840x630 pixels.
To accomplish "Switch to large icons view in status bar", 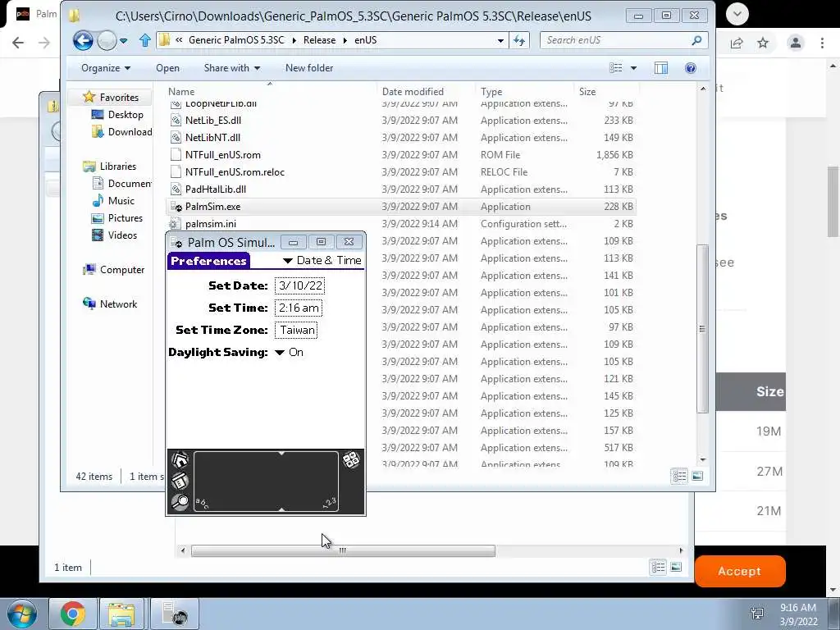I will point(697,476).
